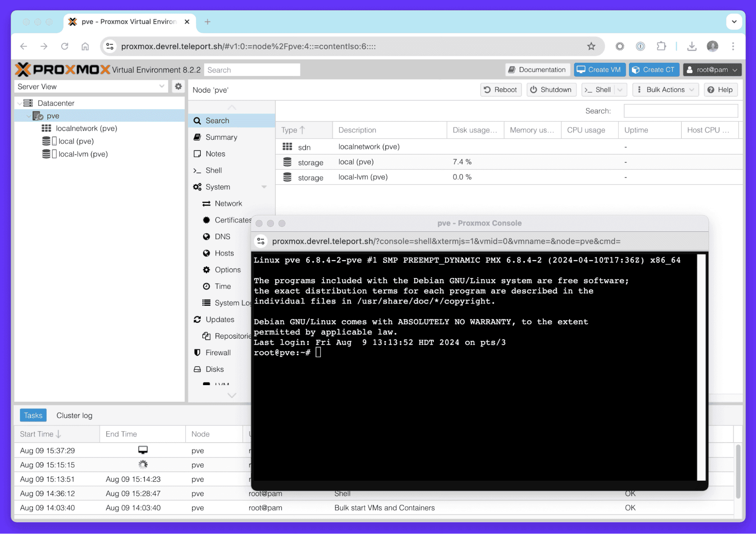756x534 pixels.
Task: Click the Documentation button
Action: [537, 70]
